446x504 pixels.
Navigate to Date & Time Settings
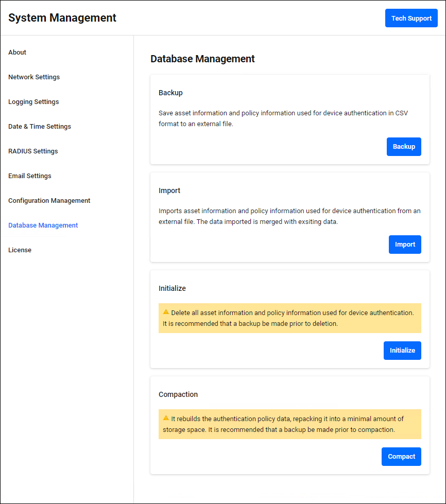click(40, 127)
